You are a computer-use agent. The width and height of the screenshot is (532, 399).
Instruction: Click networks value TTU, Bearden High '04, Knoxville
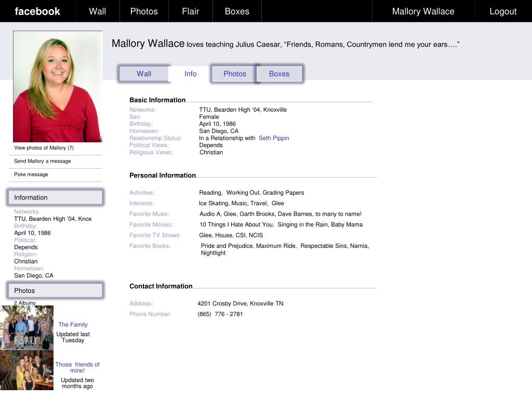(x=243, y=110)
